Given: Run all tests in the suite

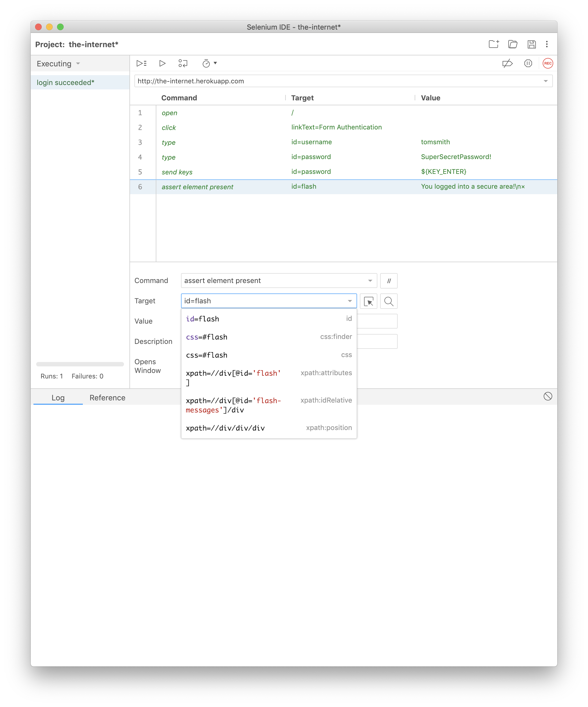Looking at the screenshot, I should (x=142, y=63).
